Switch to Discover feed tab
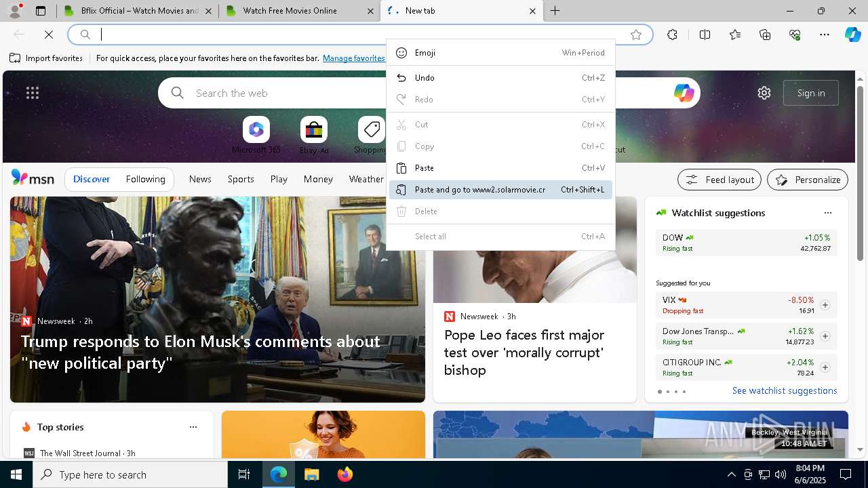868x488 pixels. 92,179
